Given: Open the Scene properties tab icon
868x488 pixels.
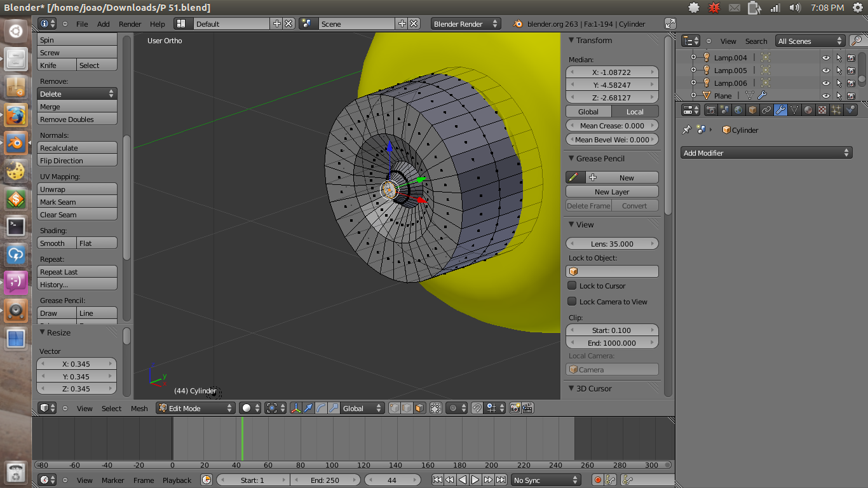Looking at the screenshot, I should [725, 109].
